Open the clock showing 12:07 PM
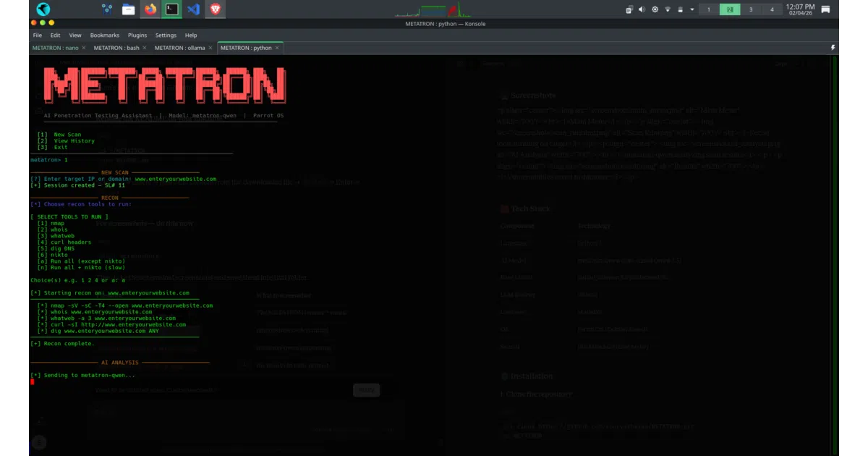 click(801, 9)
